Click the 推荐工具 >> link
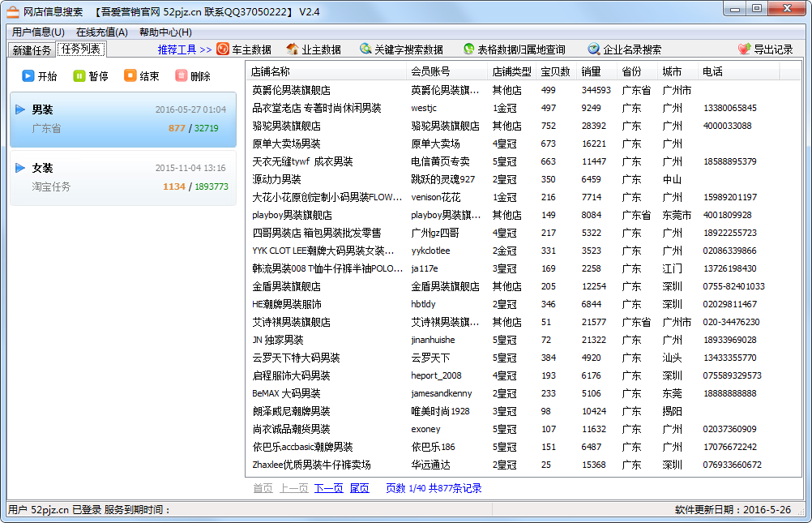Image resolution: width=812 pixels, height=523 pixels. [x=184, y=49]
